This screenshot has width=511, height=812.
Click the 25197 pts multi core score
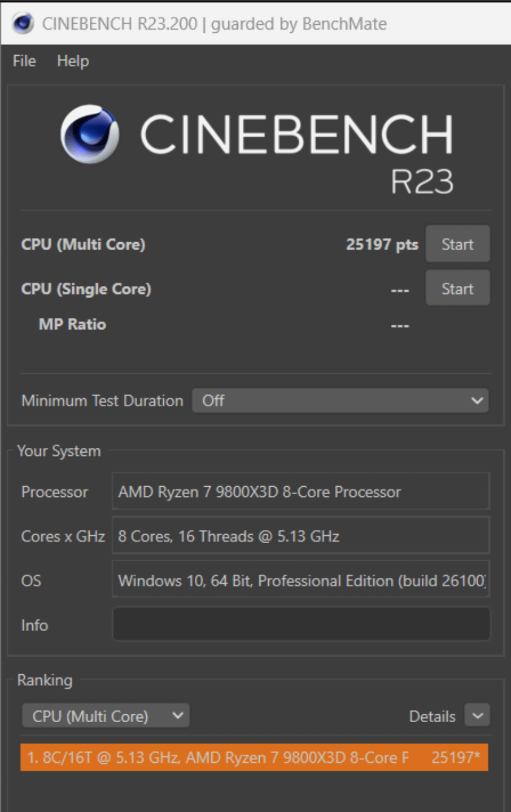click(382, 244)
